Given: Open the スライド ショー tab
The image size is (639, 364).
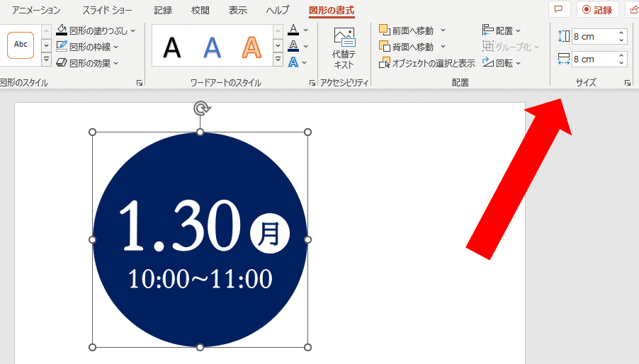Looking at the screenshot, I should pyautogui.click(x=107, y=11).
